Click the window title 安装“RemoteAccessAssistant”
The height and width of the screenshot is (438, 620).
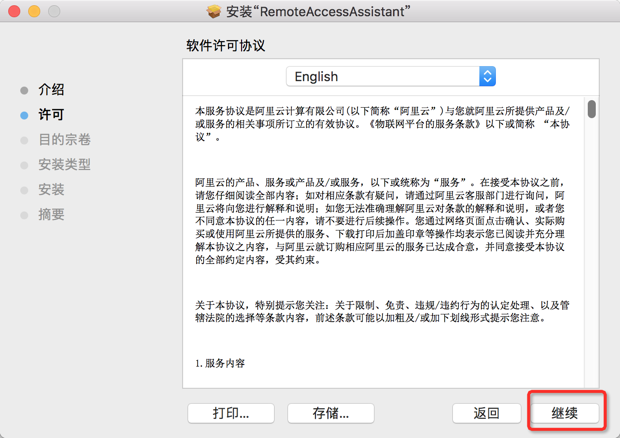tap(318, 11)
